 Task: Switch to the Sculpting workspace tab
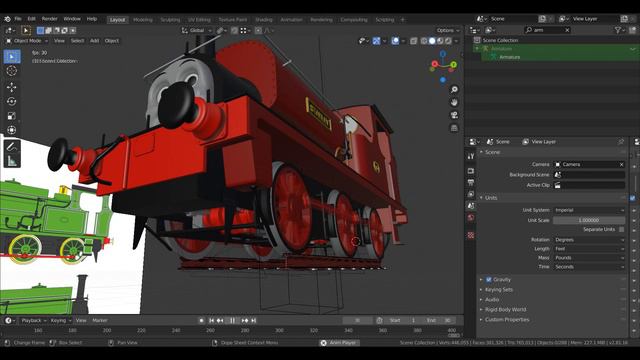(x=170, y=20)
